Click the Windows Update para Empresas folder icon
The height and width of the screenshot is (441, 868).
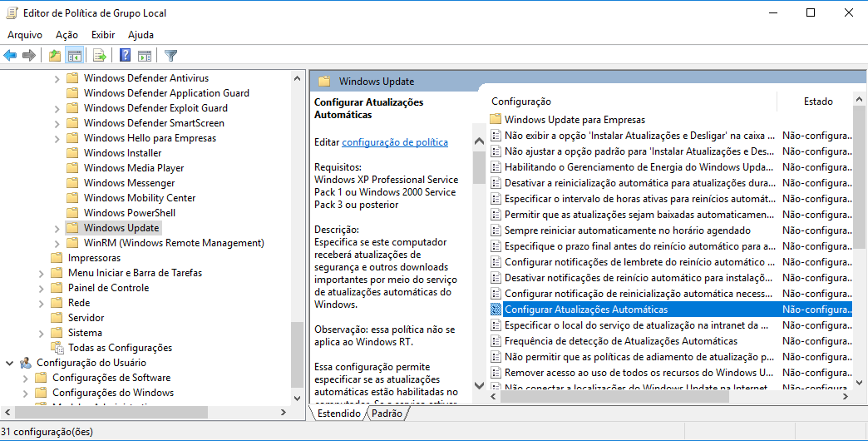(x=496, y=119)
